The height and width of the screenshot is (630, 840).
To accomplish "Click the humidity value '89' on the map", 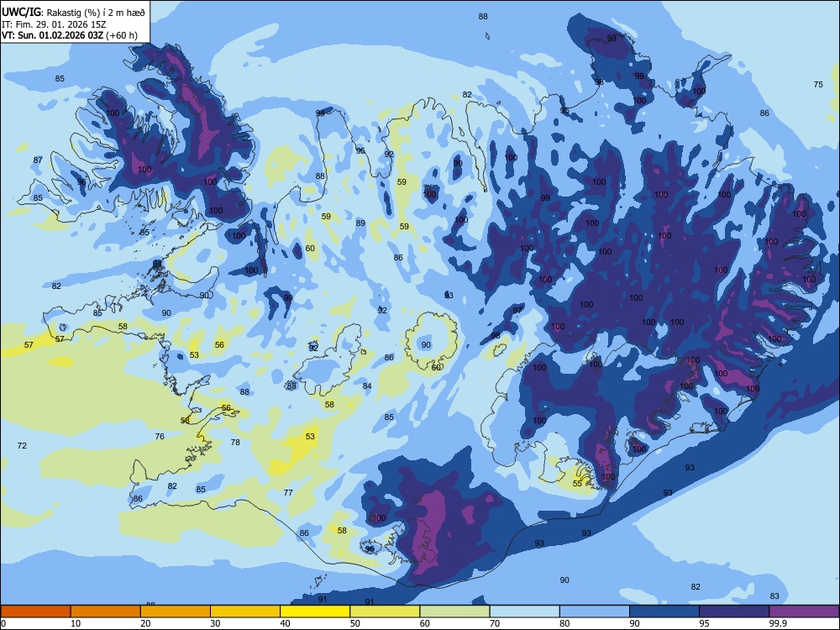I will tap(360, 223).
